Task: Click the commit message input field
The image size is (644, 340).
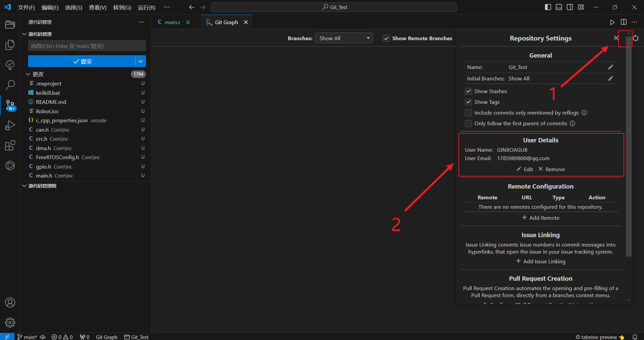Action: (87, 46)
